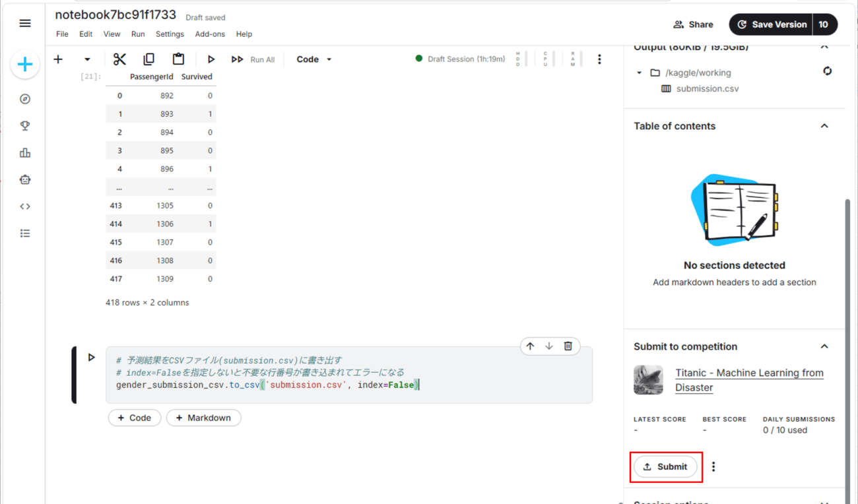Click the blue plus Create button

click(25, 65)
